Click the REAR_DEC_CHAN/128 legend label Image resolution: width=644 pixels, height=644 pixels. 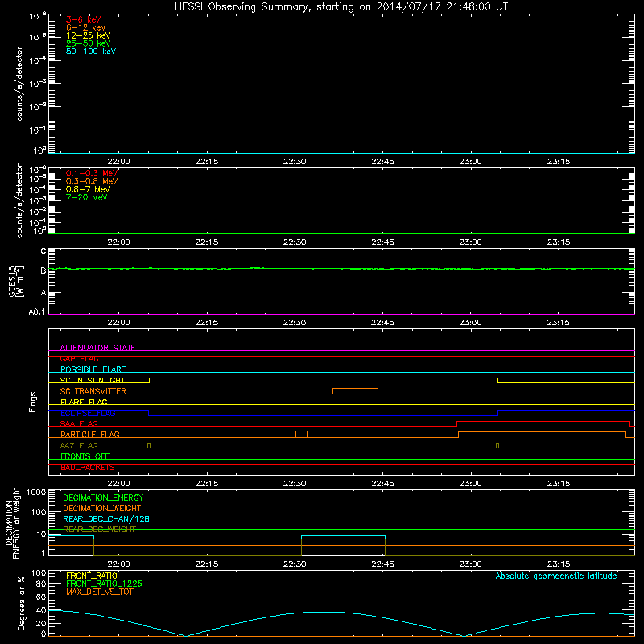coord(106,518)
